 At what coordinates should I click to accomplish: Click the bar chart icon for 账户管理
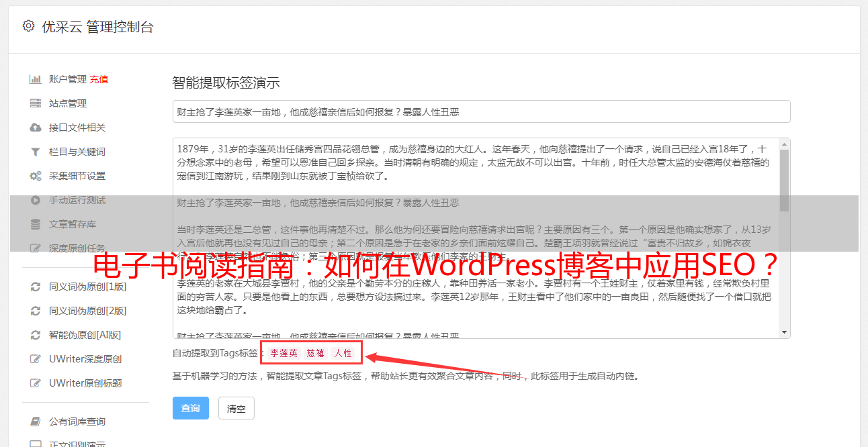click(36, 79)
